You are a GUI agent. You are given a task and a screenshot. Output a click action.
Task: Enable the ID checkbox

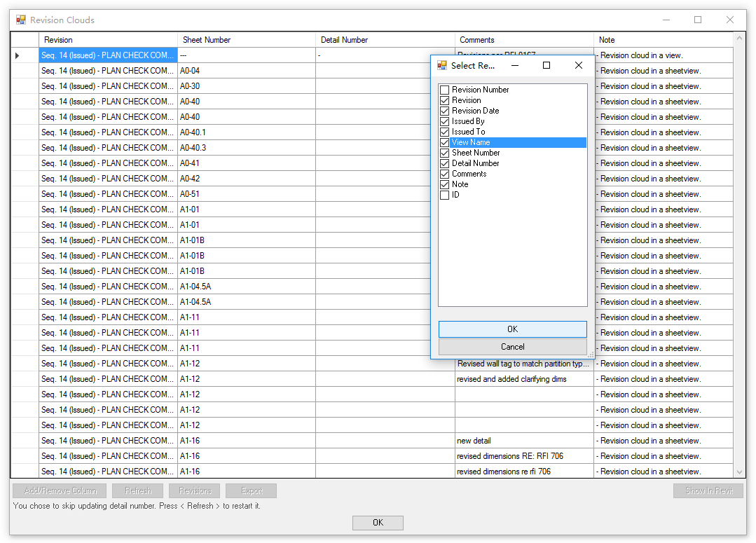pyautogui.click(x=444, y=195)
